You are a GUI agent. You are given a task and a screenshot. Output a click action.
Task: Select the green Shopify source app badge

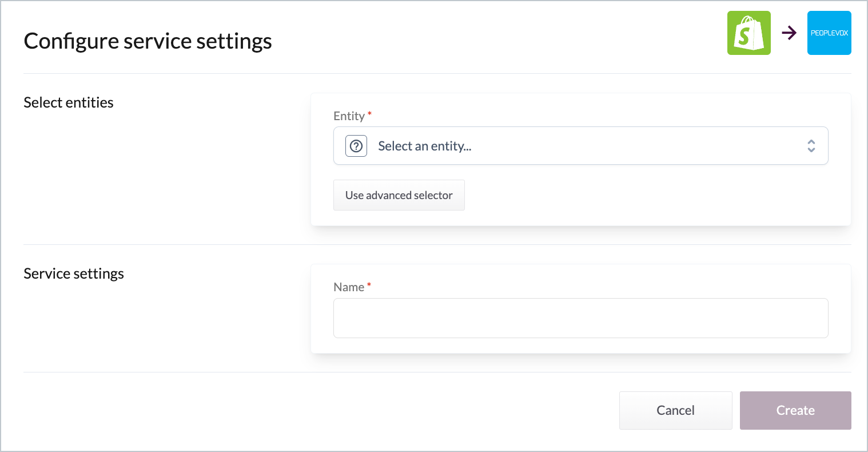tap(748, 33)
